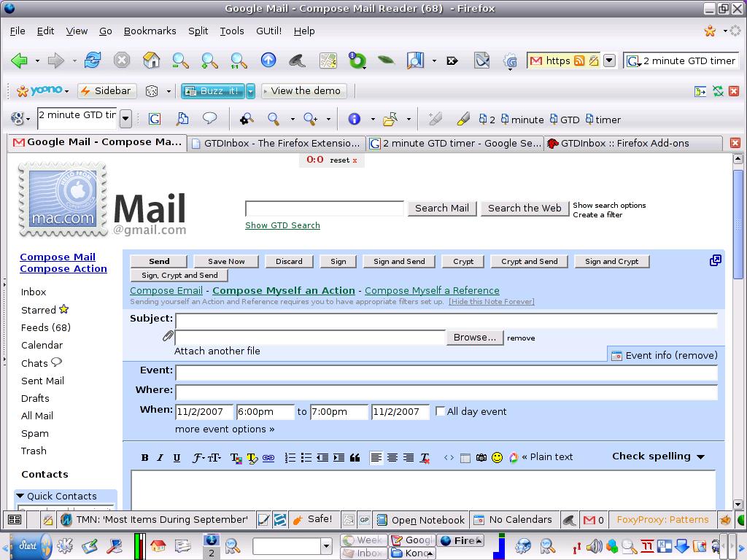The height and width of the screenshot is (560, 747).
Task: Open Buzz it! dropdown arrow
Action: point(251,91)
